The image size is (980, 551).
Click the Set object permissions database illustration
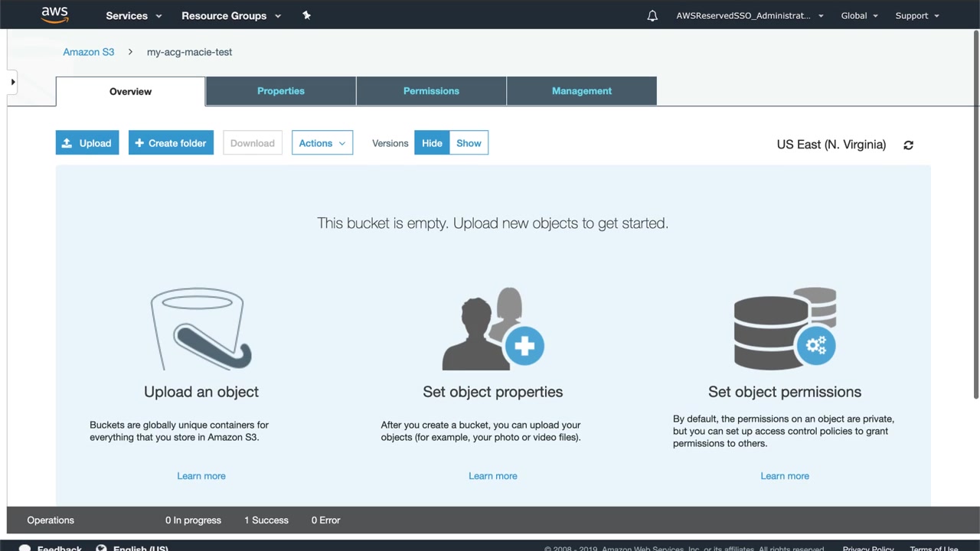tap(785, 329)
